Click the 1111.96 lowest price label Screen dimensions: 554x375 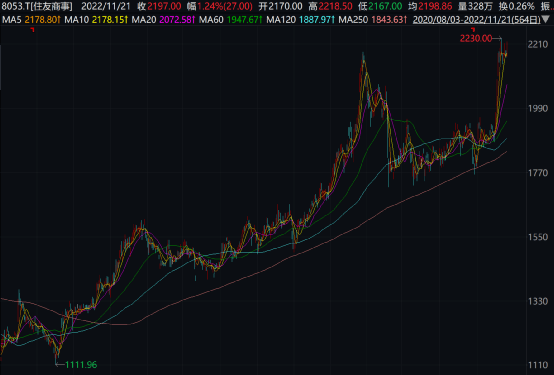click(81, 364)
